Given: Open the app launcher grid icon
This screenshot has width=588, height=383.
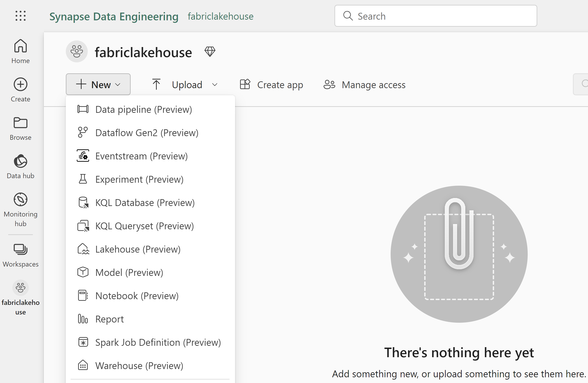Looking at the screenshot, I should 21,16.
